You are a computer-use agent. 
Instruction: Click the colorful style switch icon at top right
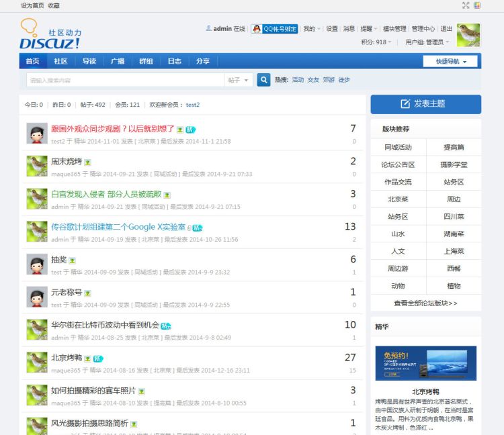(x=477, y=5)
